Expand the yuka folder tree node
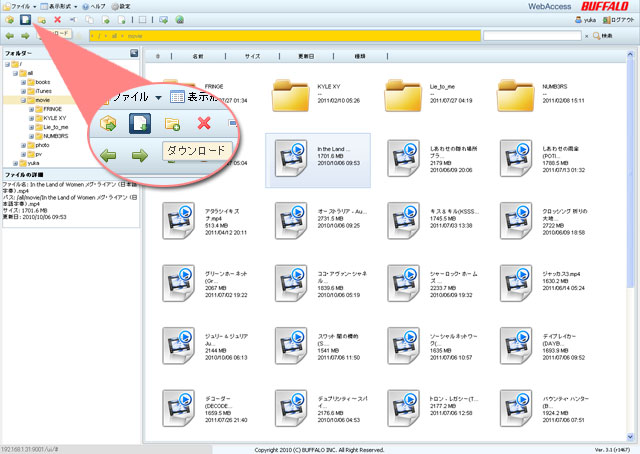 (x=14, y=163)
